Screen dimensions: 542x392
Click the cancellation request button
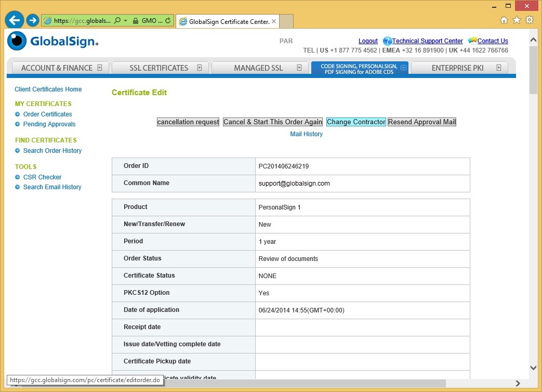pyautogui.click(x=188, y=122)
